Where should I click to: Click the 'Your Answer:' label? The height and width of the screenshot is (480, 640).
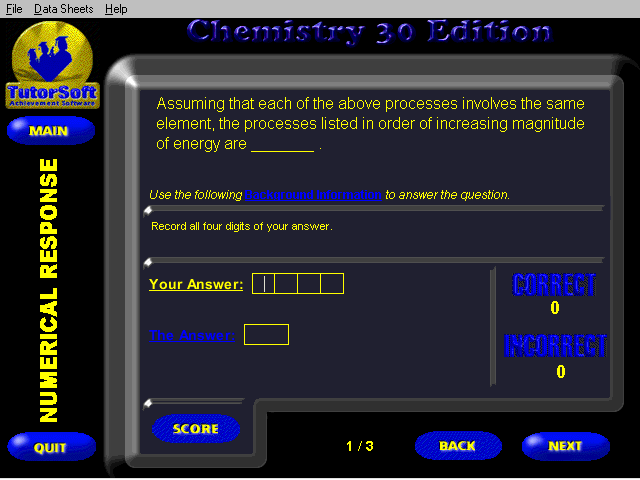196,284
